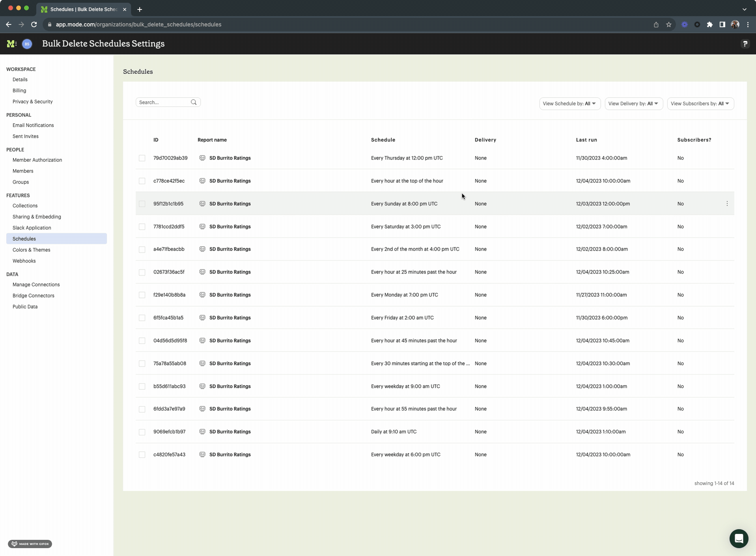The width and height of the screenshot is (756, 556).
Task: Click the report icon for row b55d611abc93
Action: point(202,386)
